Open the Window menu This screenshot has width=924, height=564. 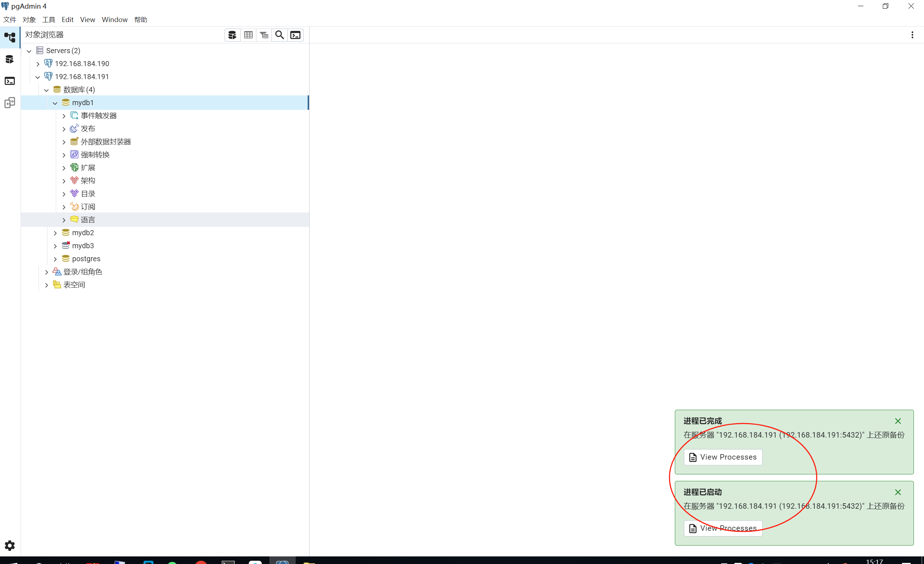pyautogui.click(x=114, y=20)
